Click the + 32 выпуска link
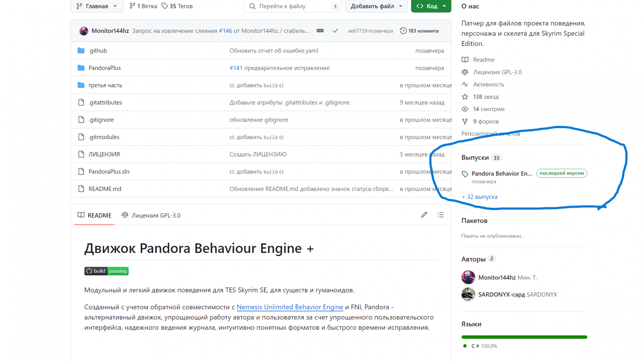This screenshot has width=644, height=362. (480, 197)
